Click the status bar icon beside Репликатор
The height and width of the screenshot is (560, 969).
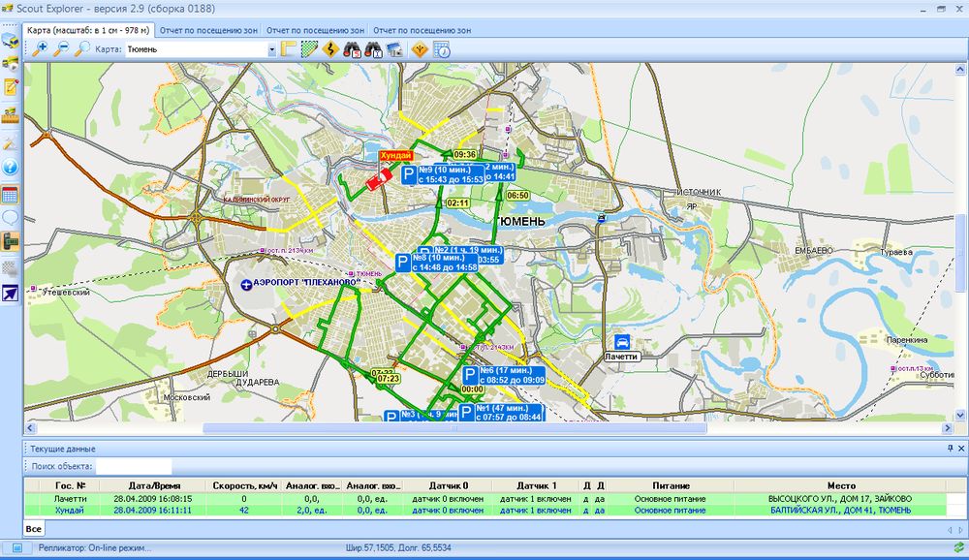point(17,547)
